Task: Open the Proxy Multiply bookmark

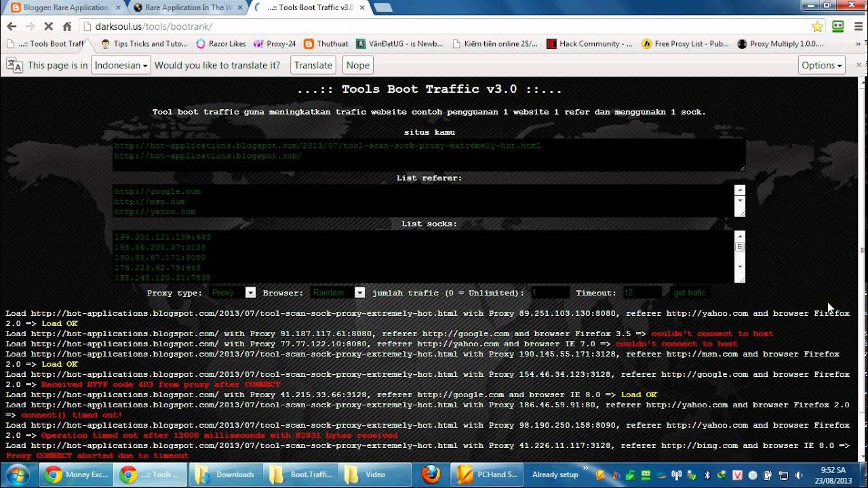Action: [781, 43]
